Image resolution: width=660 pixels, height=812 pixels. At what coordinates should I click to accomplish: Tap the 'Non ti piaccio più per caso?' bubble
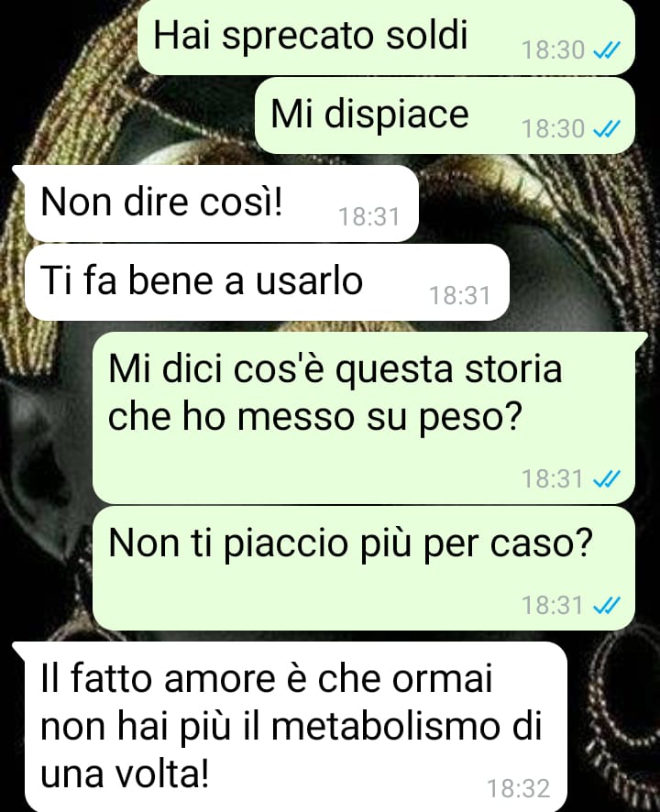click(364, 568)
